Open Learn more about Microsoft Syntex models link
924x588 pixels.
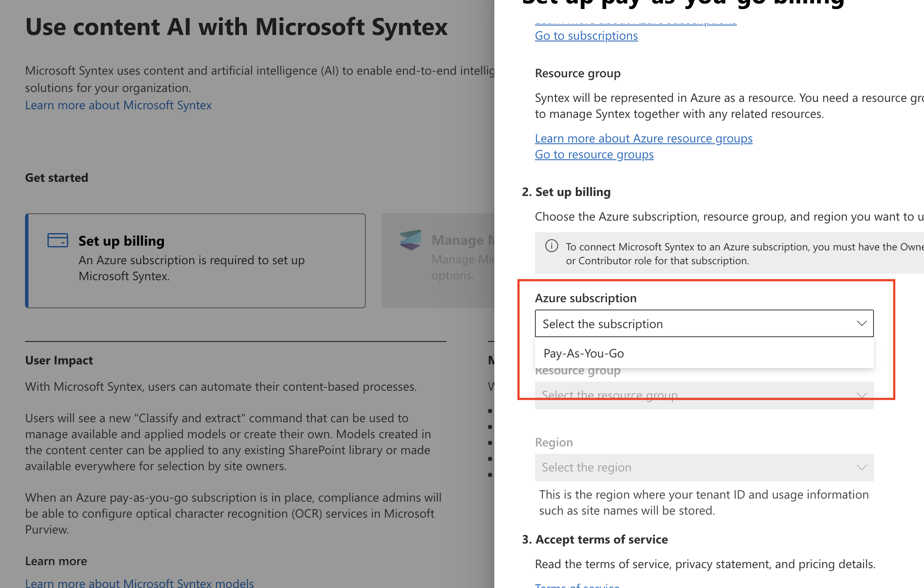tap(139, 582)
